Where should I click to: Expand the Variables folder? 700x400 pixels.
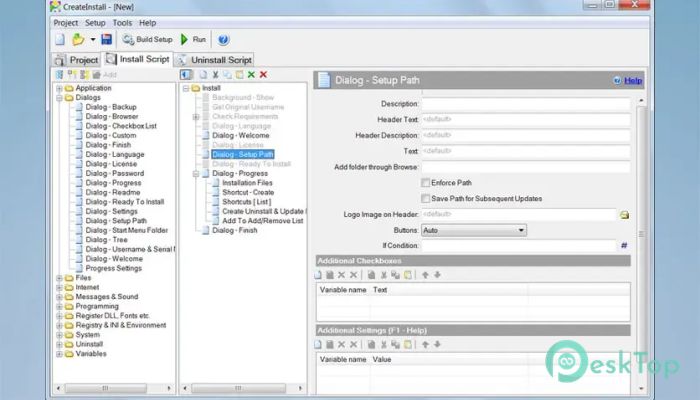(x=59, y=354)
